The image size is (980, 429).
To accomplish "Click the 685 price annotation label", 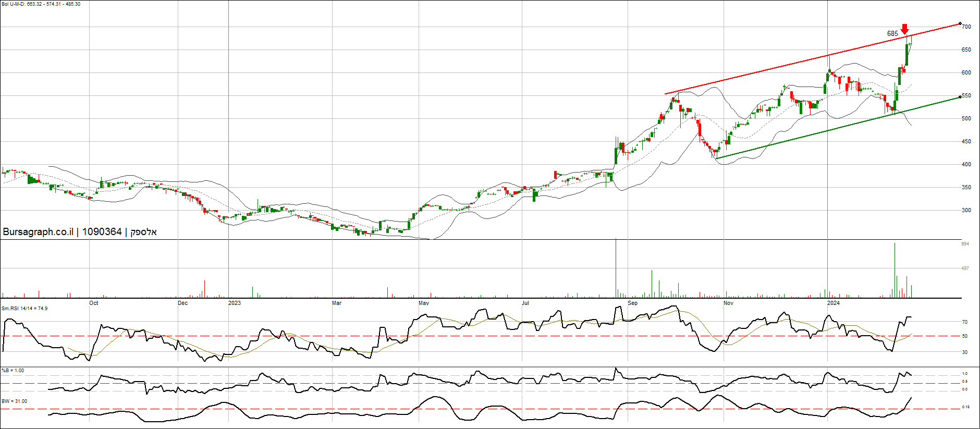I will (x=892, y=34).
